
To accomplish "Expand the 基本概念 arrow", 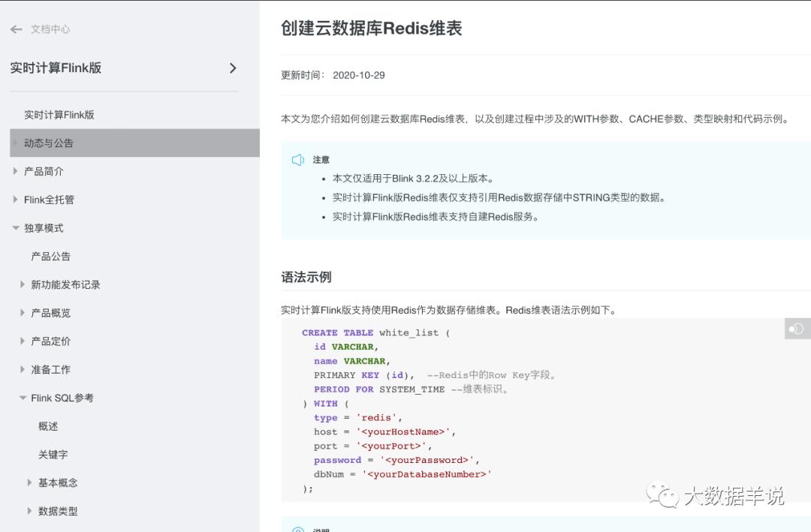I will [x=29, y=483].
